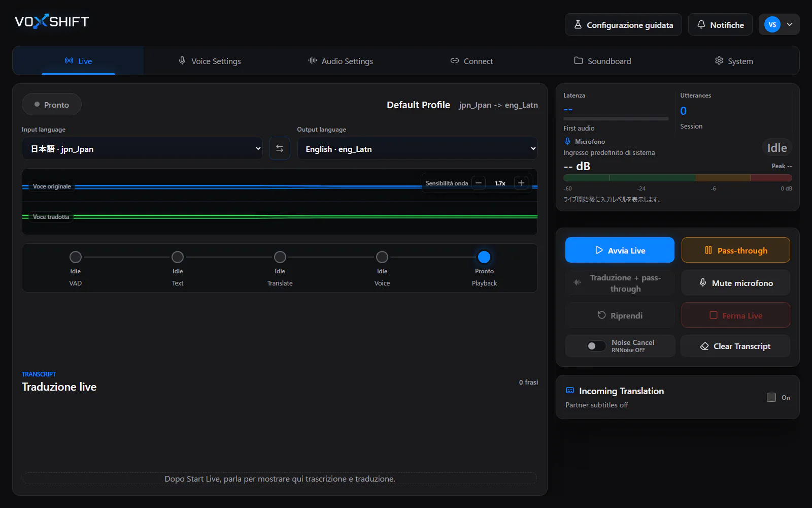
Task: Toggle the Noise Cancel switch
Action: coord(596,346)
